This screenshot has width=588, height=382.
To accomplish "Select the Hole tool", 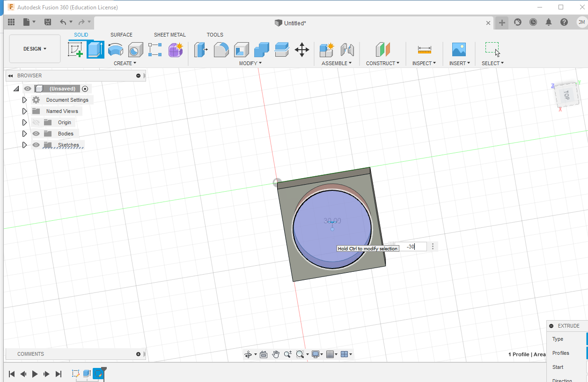I will click(x=135, y=50).
